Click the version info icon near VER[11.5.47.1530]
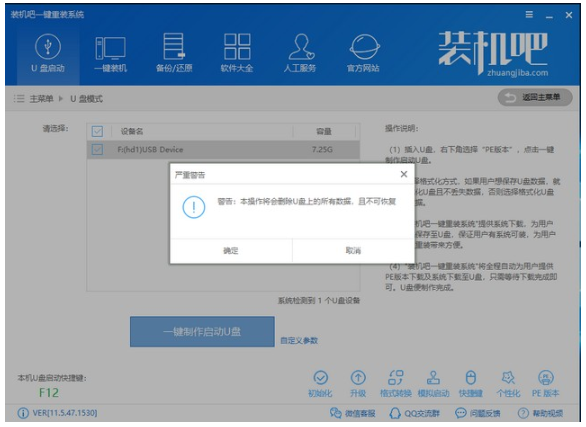 [x=23, y=413]
